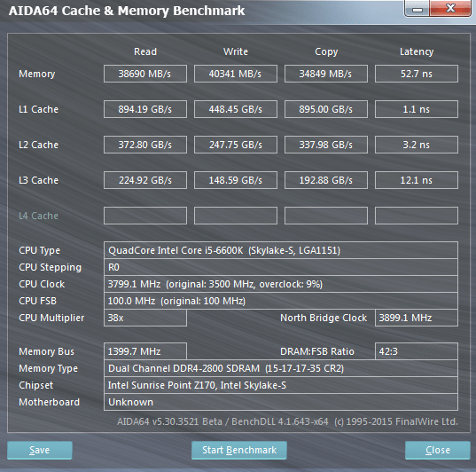Click the Memory Copy result box

[x=326, y=74]
